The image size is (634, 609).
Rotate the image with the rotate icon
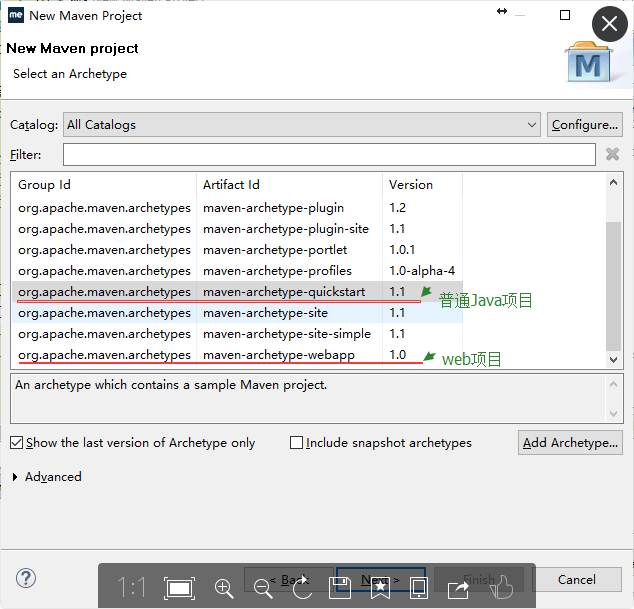point(302,587)
